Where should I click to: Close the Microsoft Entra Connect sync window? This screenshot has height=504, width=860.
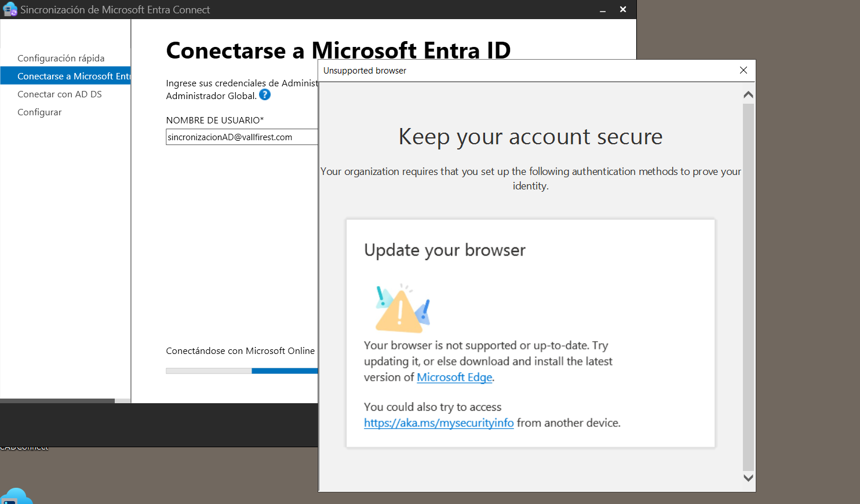[623, 9]
